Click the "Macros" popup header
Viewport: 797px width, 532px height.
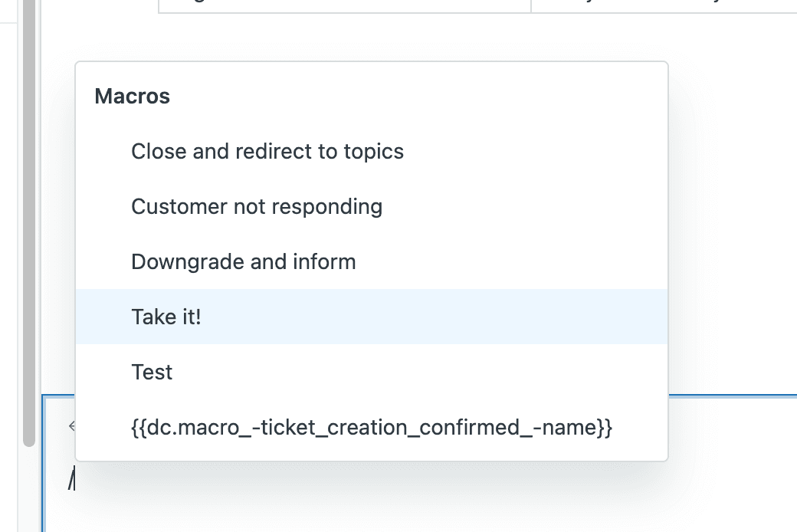pyautogui.click(x=132, y=96)
